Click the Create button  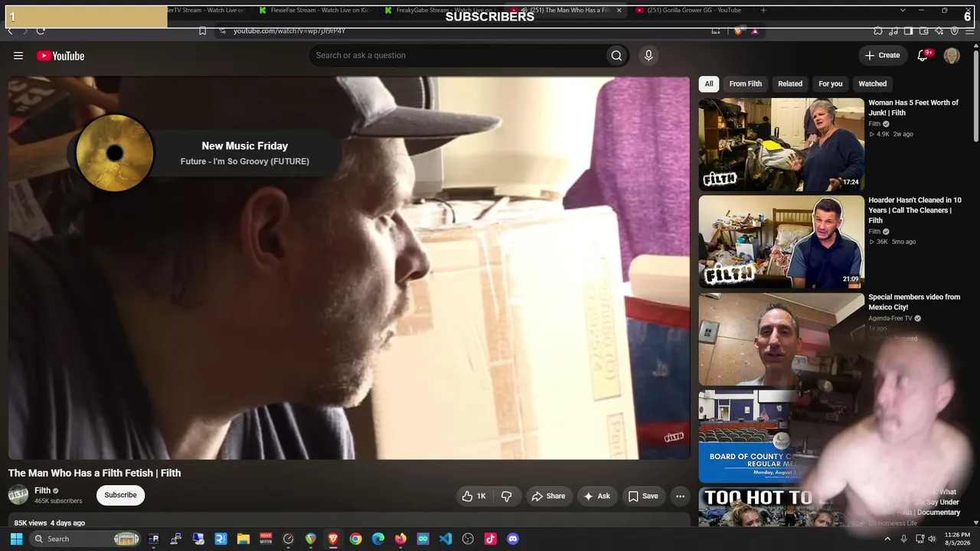click(882, 55)
